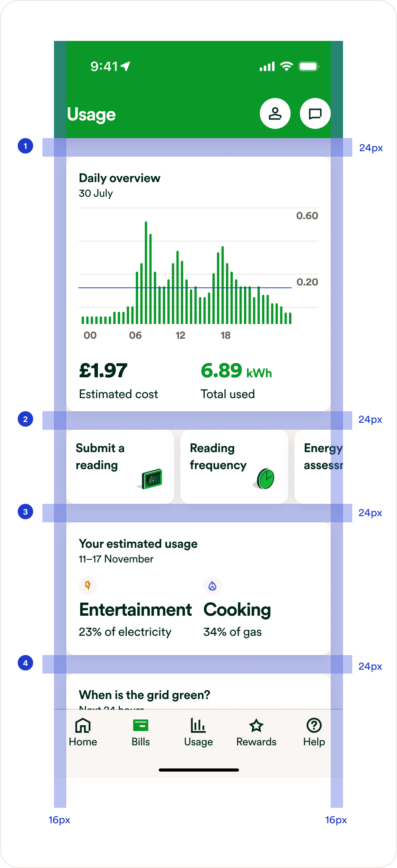Viewport: 397px width, 868px height.
Task: Go to the Home tab
Action: [x=83, y=732]
